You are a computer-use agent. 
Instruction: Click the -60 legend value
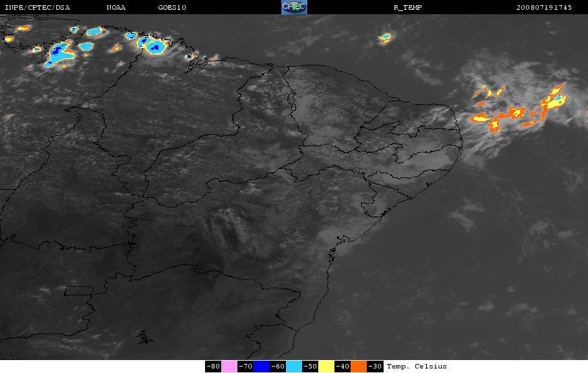pyautogui.click(x=278, y=367)
